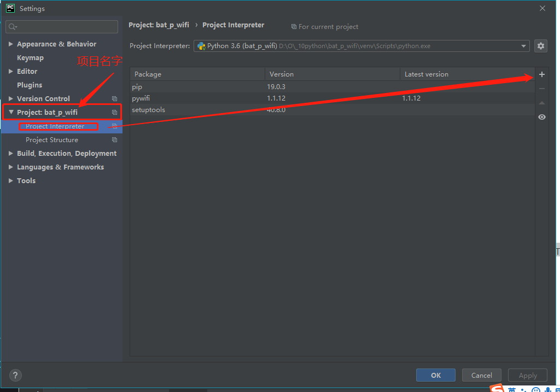Click the Project: bat_p_wifi breadcrumb
Image resolution: width=560 pixels, height=392 pixels.
click(x=159, y=25)
